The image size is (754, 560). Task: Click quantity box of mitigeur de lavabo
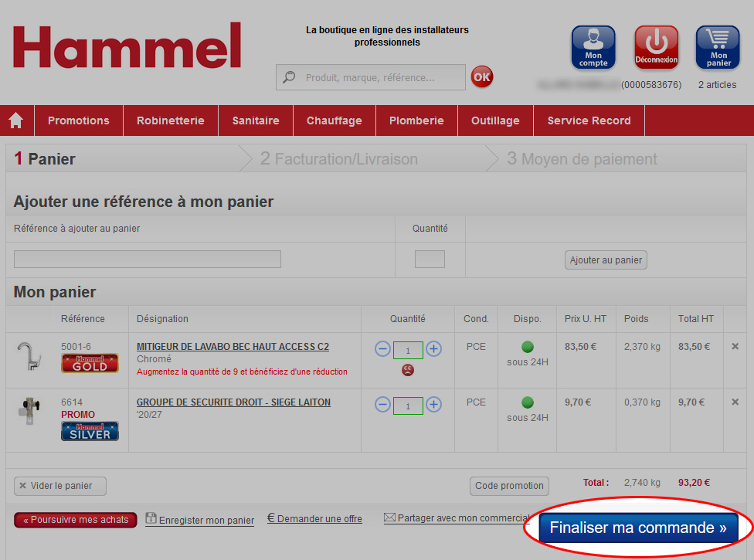(x=408, y=351)
